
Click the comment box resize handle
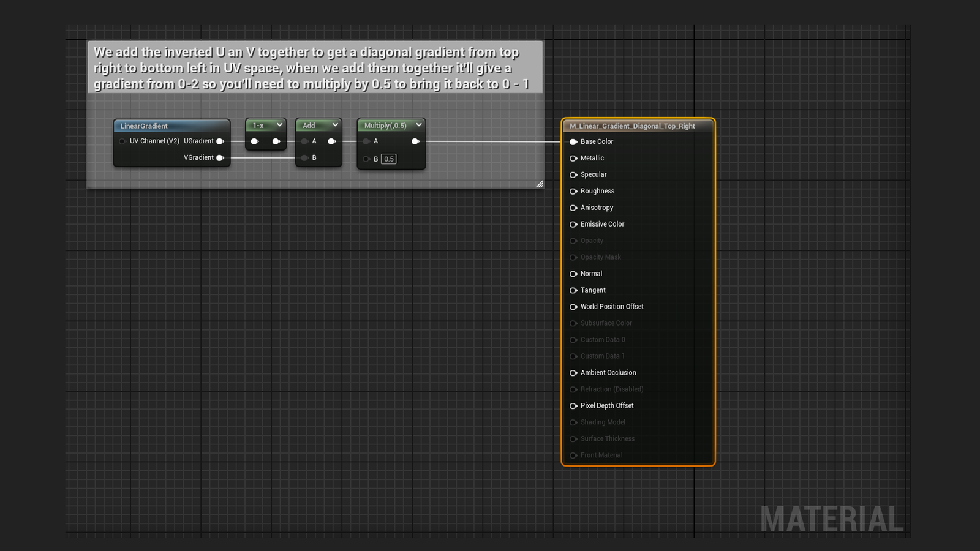point(539,184)
